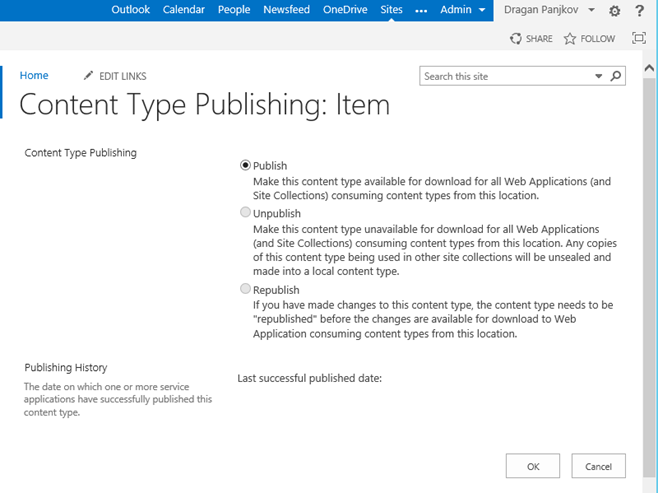658x493 pixels.
Task: Click the Edit Links pencil icon
Action: (x=89, y=76)
